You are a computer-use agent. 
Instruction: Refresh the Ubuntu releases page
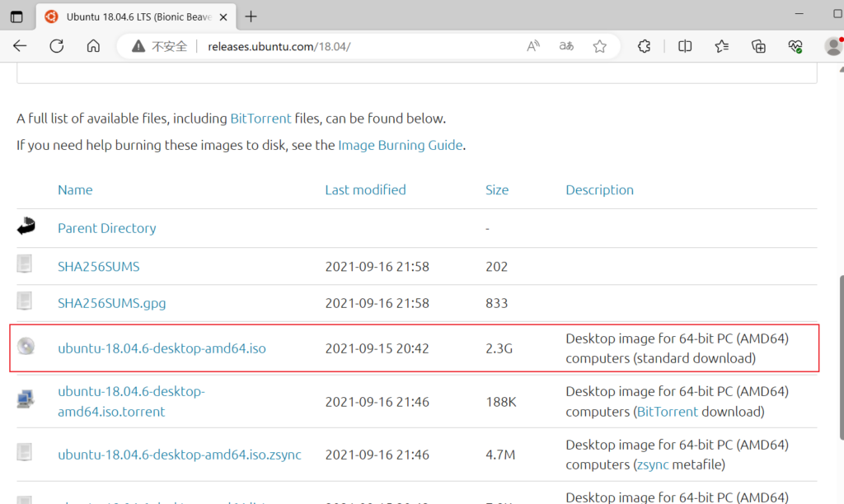coord(57,46)
